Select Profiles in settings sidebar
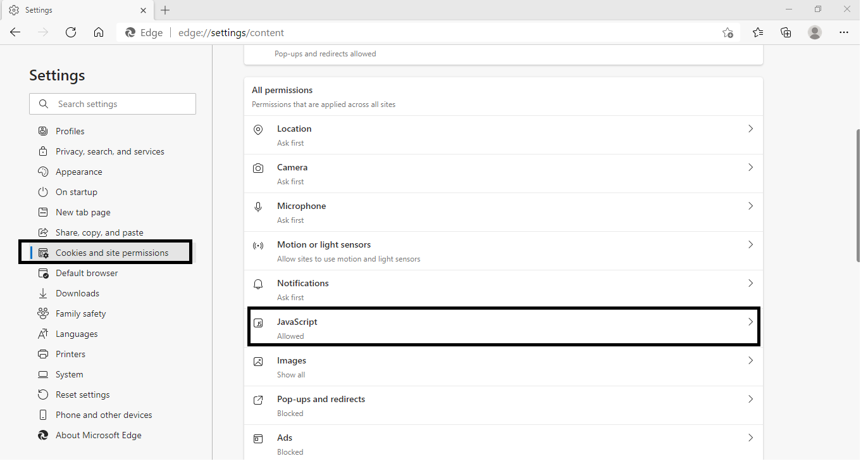Image resolution: width=868 pixels, height=461 pixels. [x=70, y=131]
